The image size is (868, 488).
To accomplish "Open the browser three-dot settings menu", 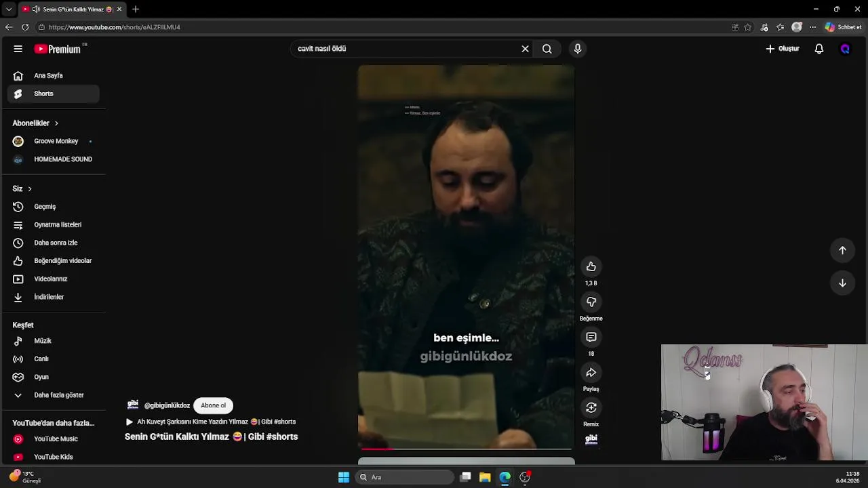I will tap(812, 27).
